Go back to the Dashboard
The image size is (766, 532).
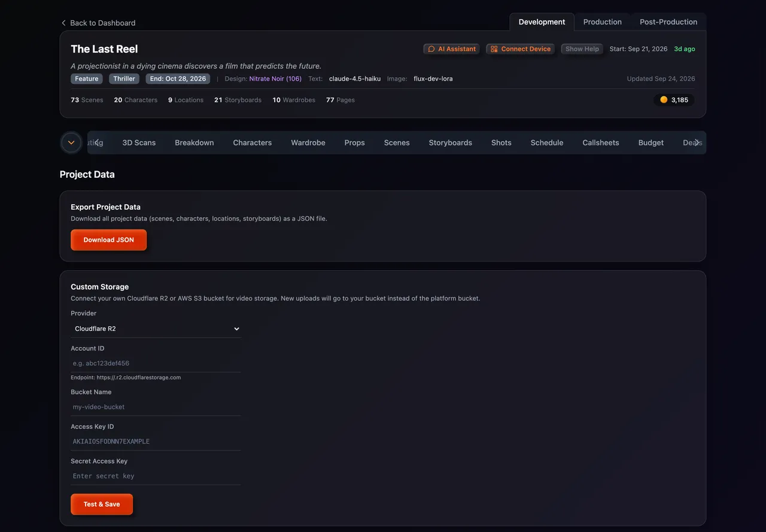98,23
